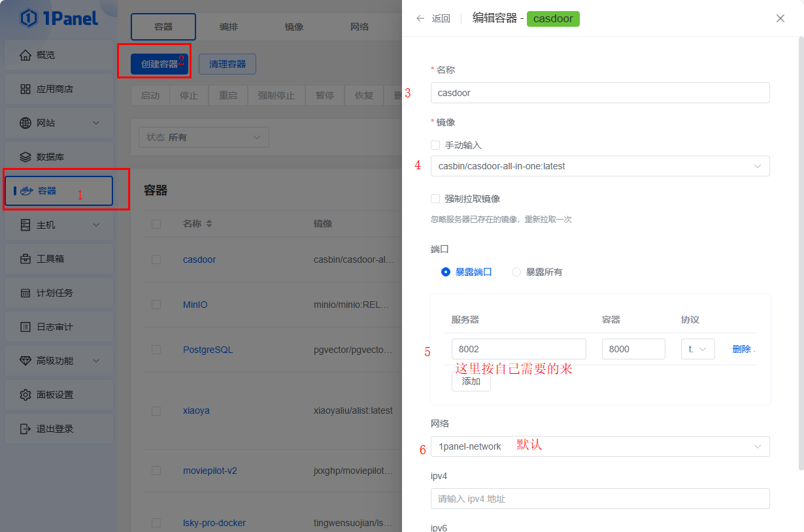Open the 概览 home icon
804x532 pixels.
pos(25,55)
